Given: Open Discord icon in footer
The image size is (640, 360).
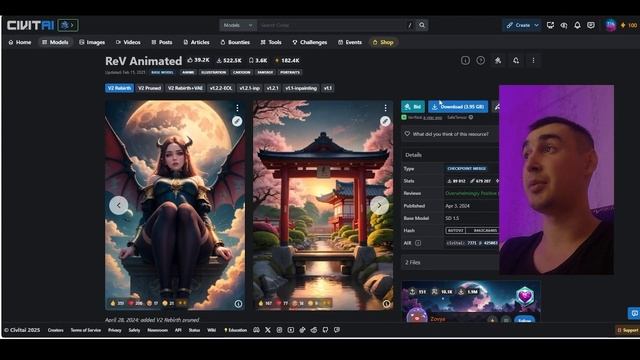Looking at the screenshot, I should [x=256, y=330].
